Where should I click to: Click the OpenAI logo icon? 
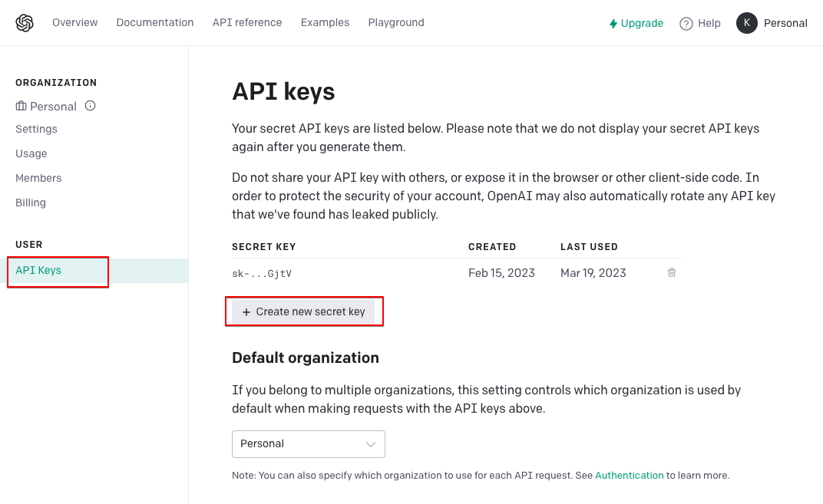pyautogui.click(x=25, y=23)
